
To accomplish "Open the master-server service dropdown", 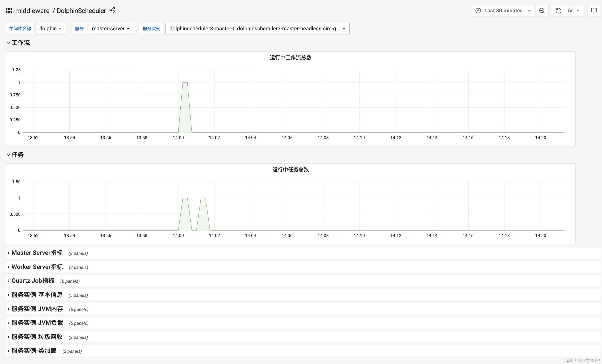I will pos(111,29).
